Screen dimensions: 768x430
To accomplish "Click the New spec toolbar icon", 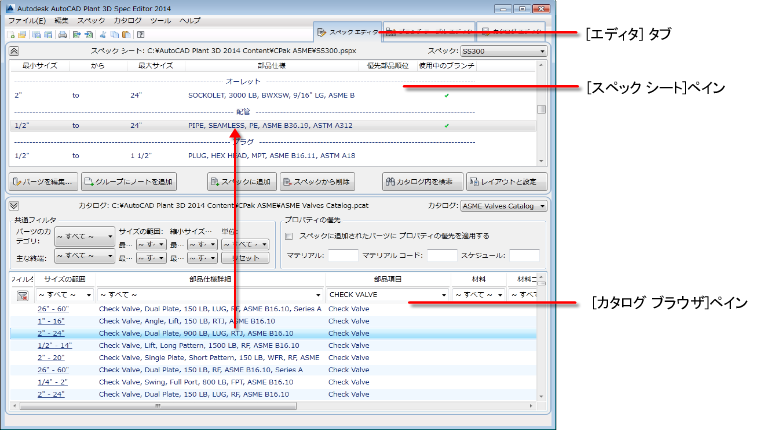I will click(x=12, y=35).
